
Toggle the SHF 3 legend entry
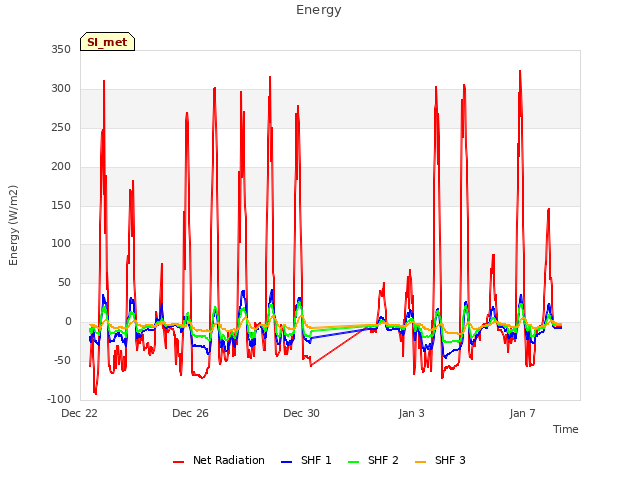pos(440,460)
